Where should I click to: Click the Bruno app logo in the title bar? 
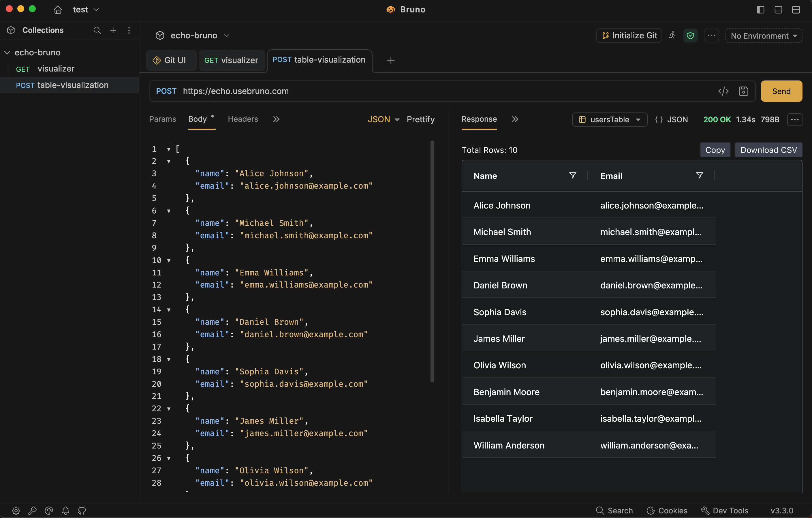(390, 10)
